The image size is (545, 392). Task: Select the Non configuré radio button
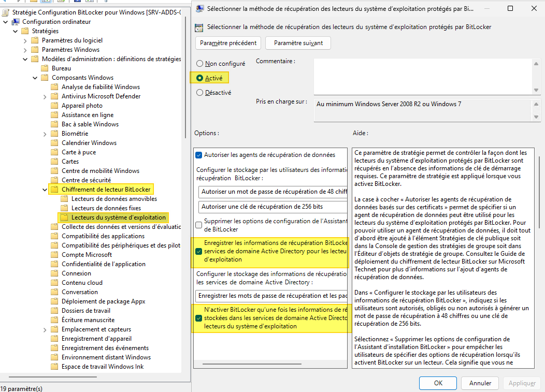pyautogui.click(x=199, y=63)
